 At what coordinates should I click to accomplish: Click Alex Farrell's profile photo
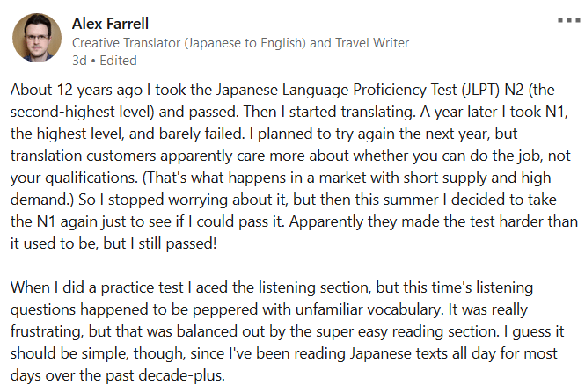[x=36, y=38]
